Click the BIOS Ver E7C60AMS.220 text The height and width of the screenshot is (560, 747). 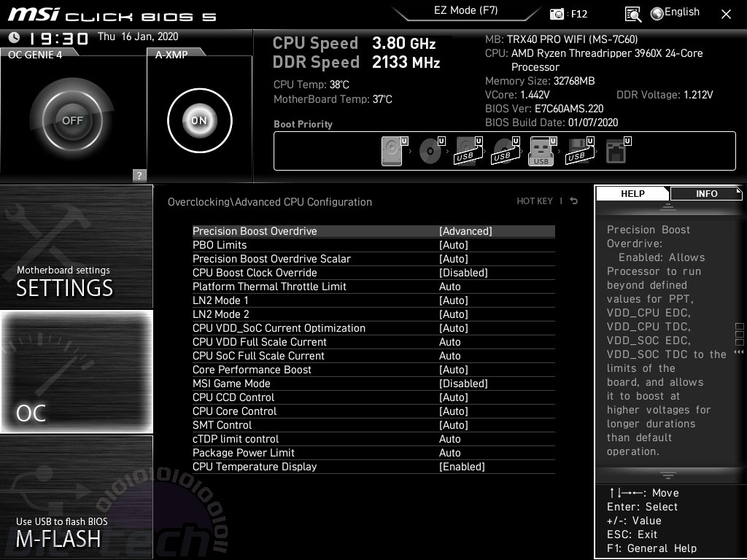pos(544,109)
